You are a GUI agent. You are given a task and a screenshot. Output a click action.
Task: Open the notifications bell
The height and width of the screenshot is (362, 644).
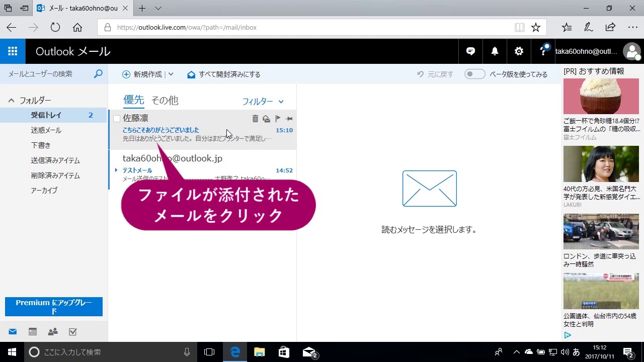(x=495, y=51)
